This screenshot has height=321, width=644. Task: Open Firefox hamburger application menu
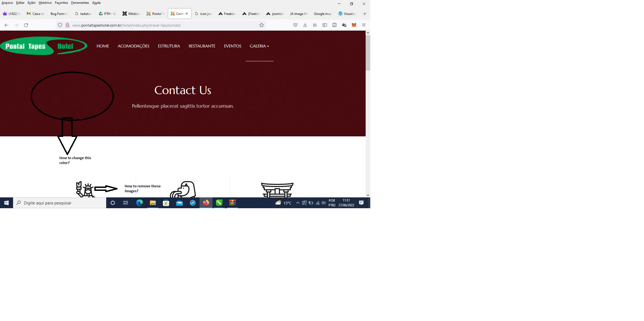[364, 25]
